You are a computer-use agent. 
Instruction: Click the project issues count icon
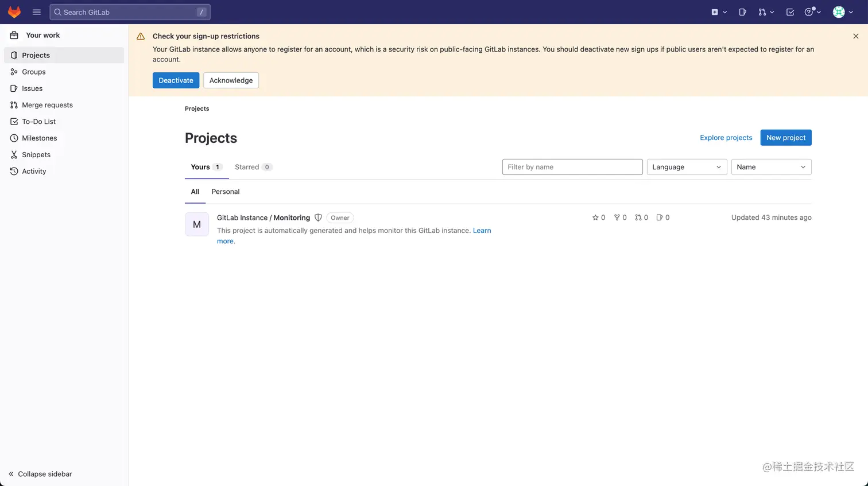click(660, 217)
